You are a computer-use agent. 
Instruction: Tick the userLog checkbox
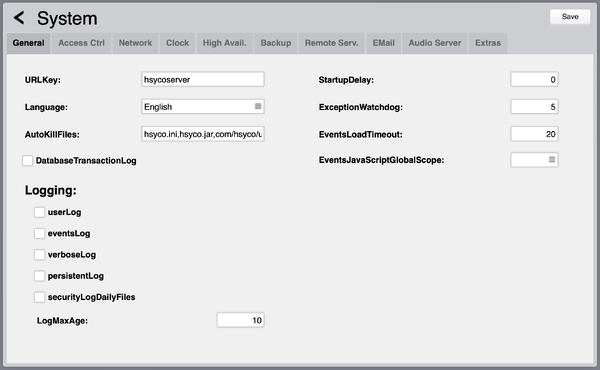(x=39, y=212)
